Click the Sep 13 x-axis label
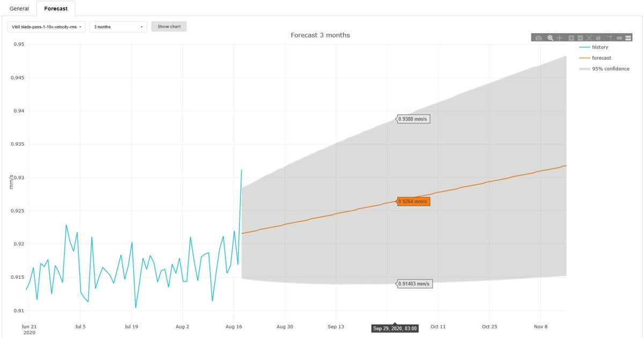 coord(336,326)
